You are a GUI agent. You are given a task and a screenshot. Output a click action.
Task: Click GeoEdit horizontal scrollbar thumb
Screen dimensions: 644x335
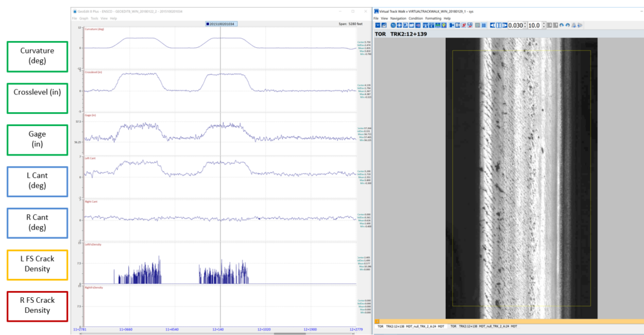pos(289,334)
